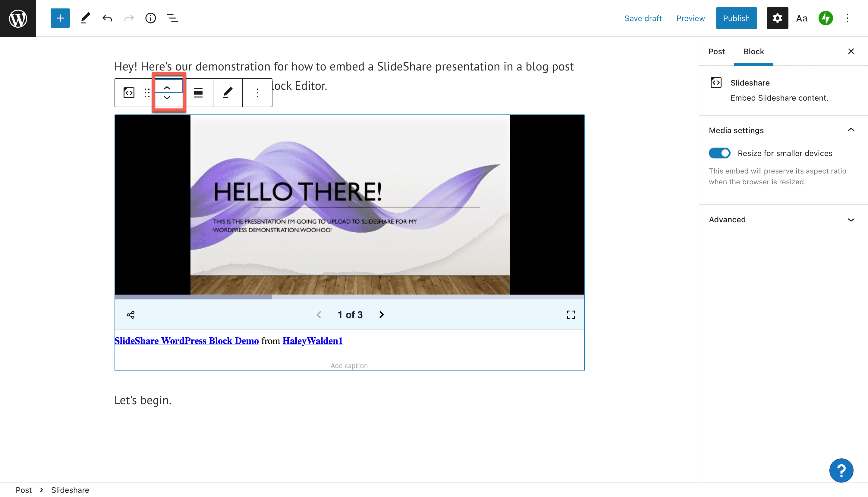Screen dimensions: 868x497
Task: Click the Publish button
Action: [736, 18]
